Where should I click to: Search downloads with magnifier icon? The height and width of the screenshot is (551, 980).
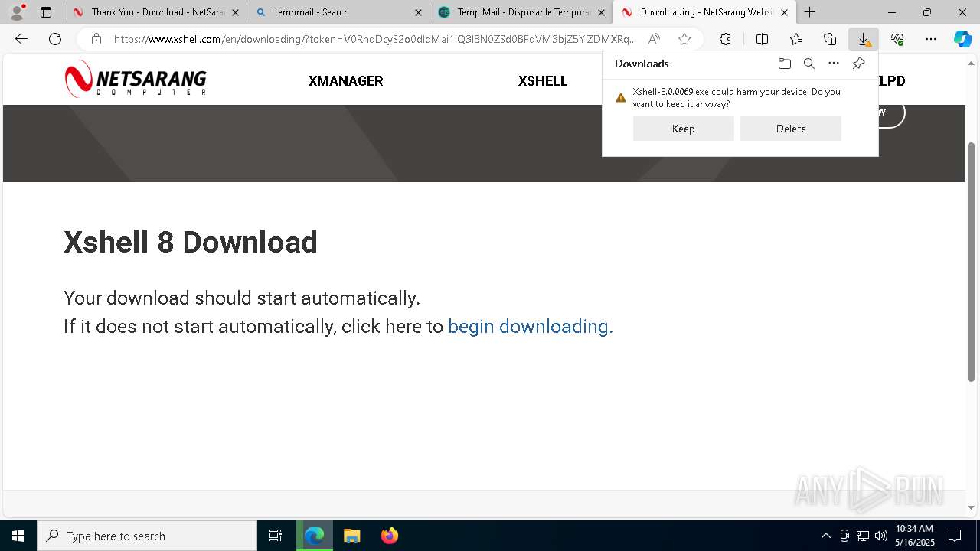[x=808, y=64]
